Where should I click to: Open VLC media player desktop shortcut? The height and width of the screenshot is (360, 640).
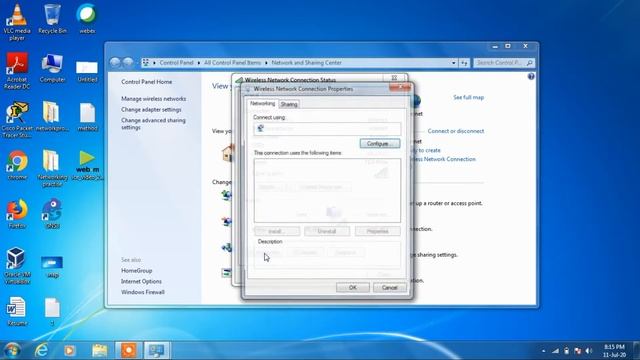pos(17,22)
